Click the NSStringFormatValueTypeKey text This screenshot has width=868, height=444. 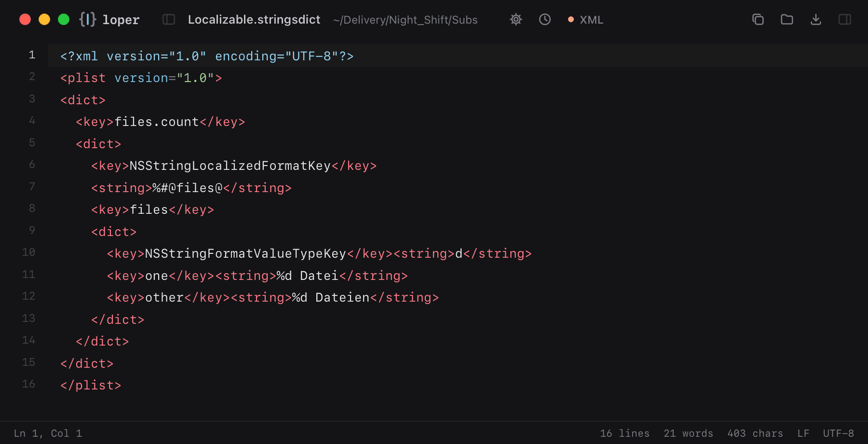click(245, 253)
